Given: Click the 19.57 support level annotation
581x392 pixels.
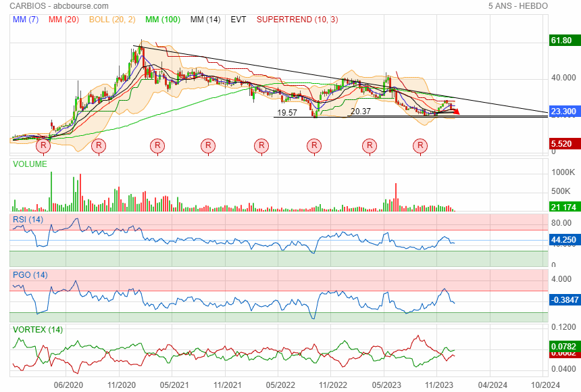Looking at the screenshot, I should click(287, 113).
